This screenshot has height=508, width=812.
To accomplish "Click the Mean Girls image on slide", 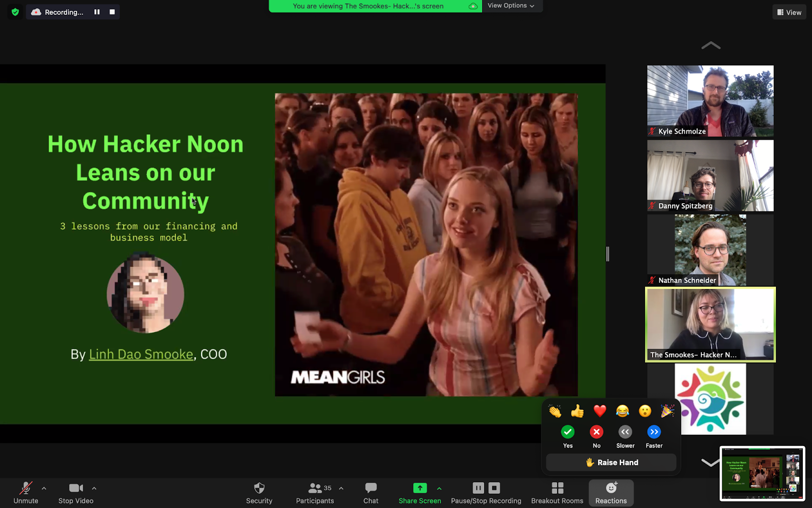I will pyautogui.click(x=426, y=244).
